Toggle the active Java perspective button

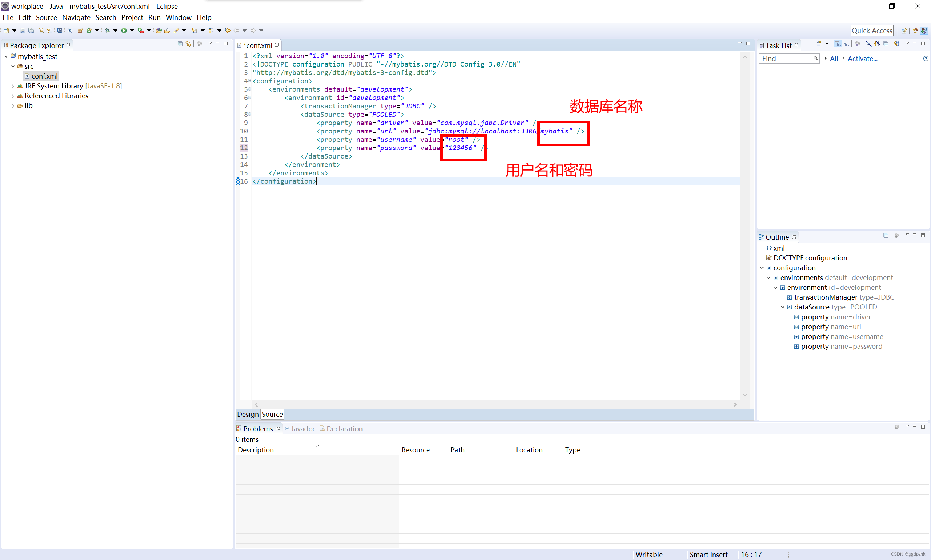pyautogui.click(x=923, y=31)
